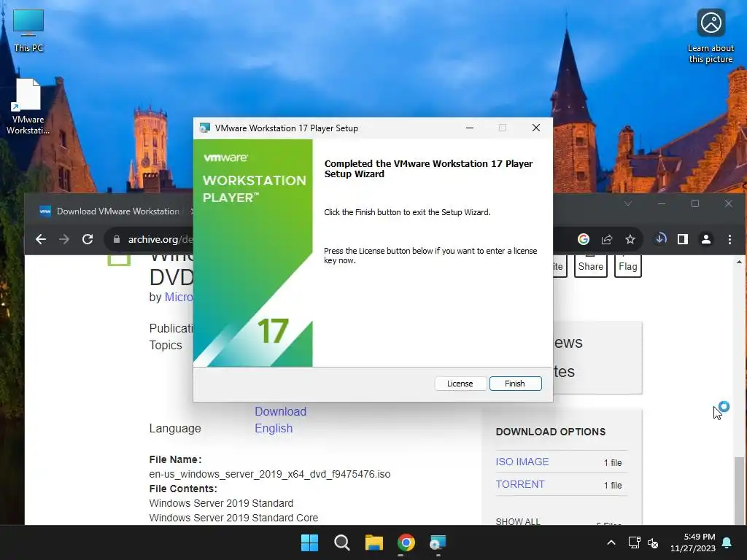Open taskbar Search
The height and width of the screenshot is (560, 747).
[341, 542]
